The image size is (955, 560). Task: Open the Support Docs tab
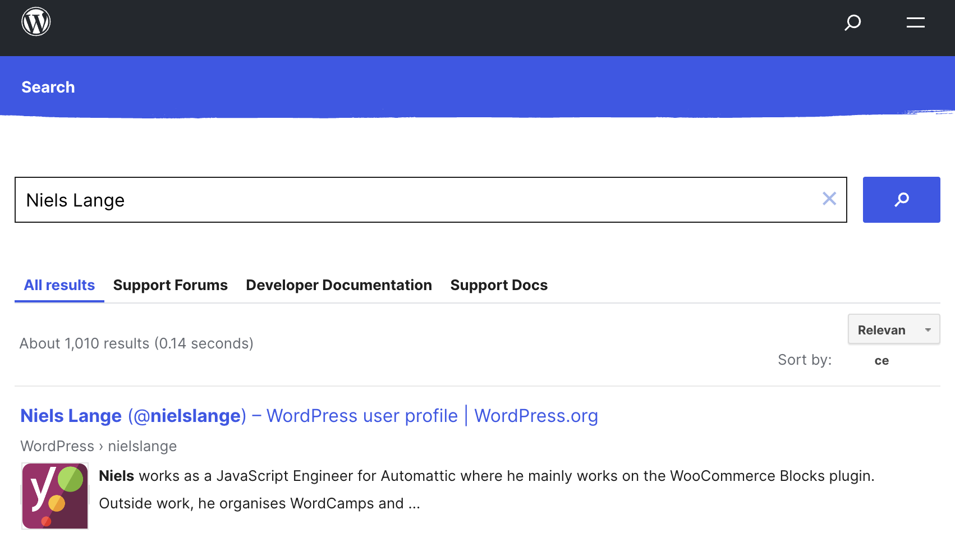pos(498,285)
